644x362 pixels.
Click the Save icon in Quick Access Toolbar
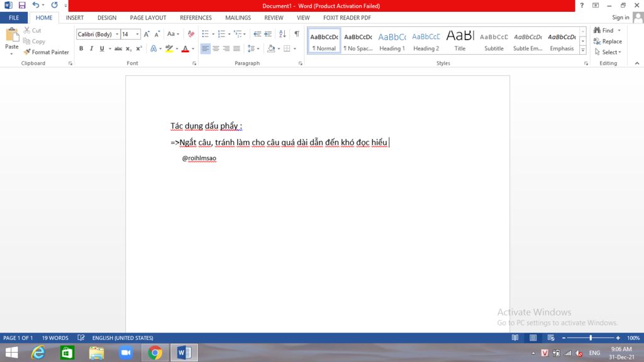point(22,5)
